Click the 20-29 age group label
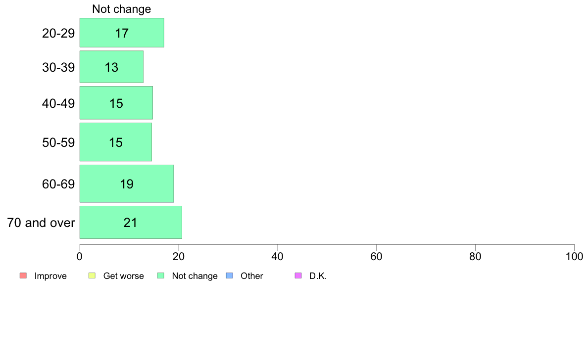This screenshot has width=588, height=364. click(x=58, y=33)
